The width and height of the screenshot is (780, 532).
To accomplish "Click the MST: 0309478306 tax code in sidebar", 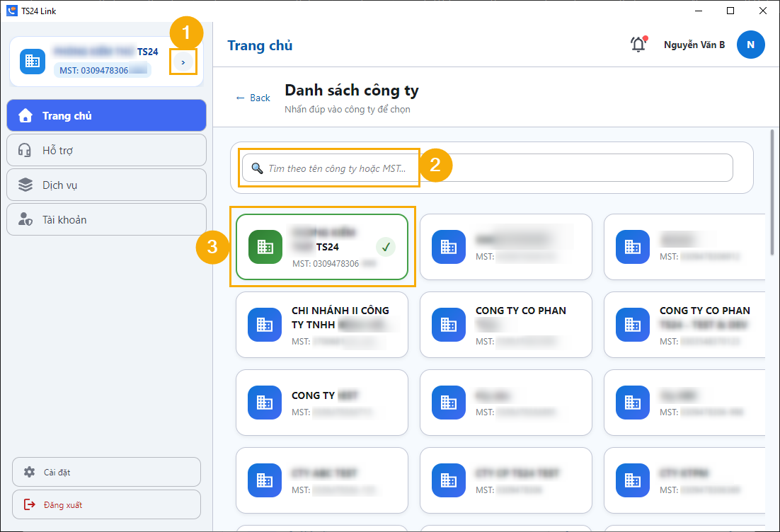I will point(103,70).
